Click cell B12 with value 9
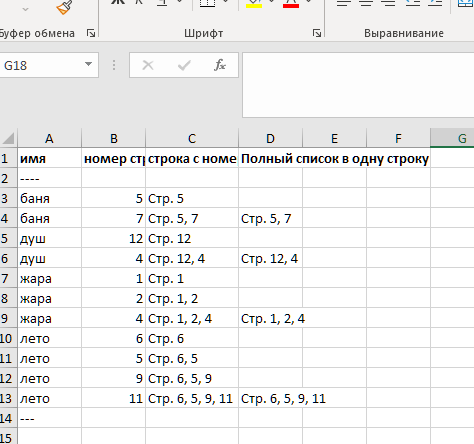The width and height of the screenshot is (474, 444). (x=114, y=378)
